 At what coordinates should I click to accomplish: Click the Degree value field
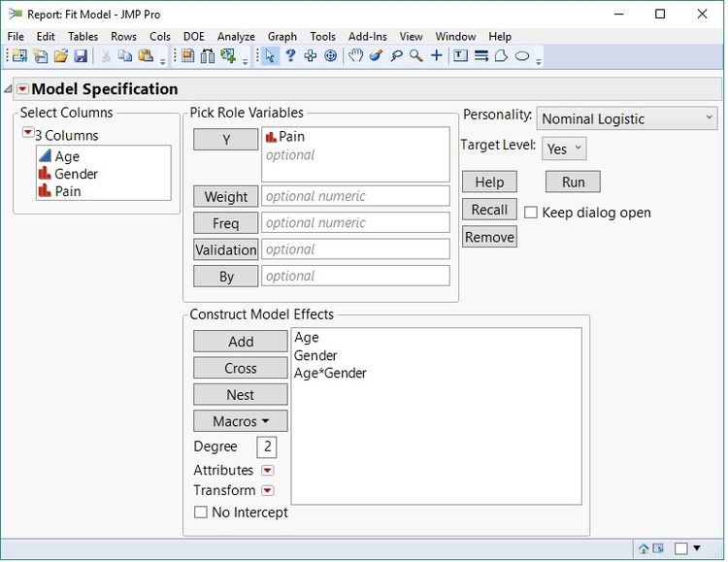(x=267, y=446)
